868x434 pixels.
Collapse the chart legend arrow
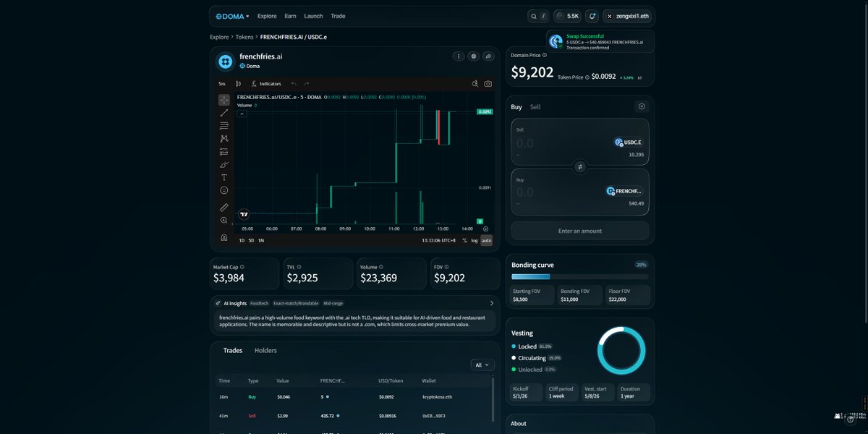(x=242, y=114)
